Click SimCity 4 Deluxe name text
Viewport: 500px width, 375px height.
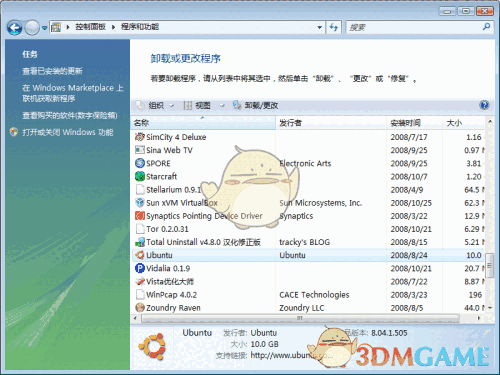click(176, 137)
